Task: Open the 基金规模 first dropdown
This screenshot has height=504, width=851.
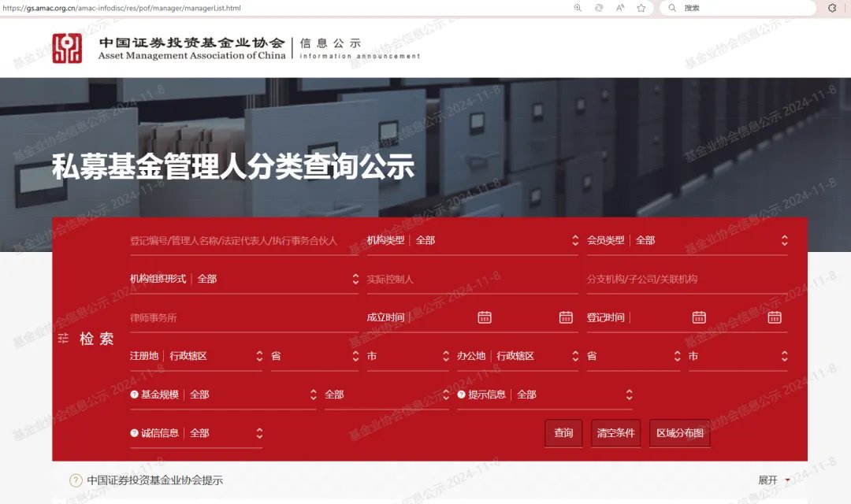Action: 224,395
